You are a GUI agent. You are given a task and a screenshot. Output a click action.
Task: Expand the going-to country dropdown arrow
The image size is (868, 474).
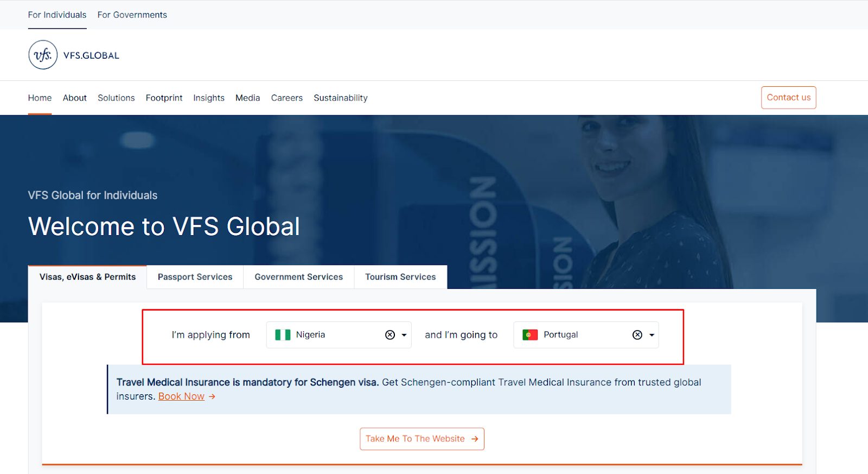652,335
